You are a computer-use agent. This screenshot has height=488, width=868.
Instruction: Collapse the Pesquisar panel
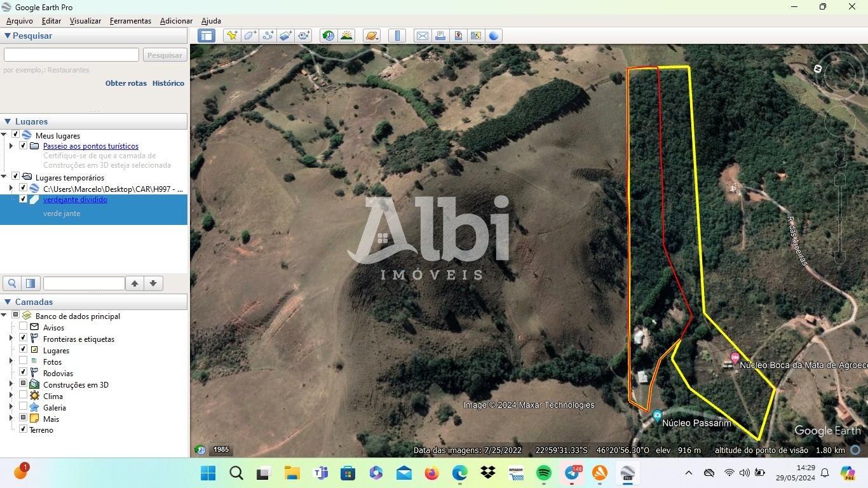8,36
